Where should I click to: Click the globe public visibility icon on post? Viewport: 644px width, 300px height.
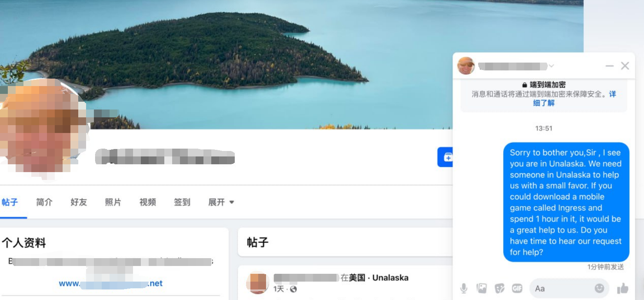(293, 289)
